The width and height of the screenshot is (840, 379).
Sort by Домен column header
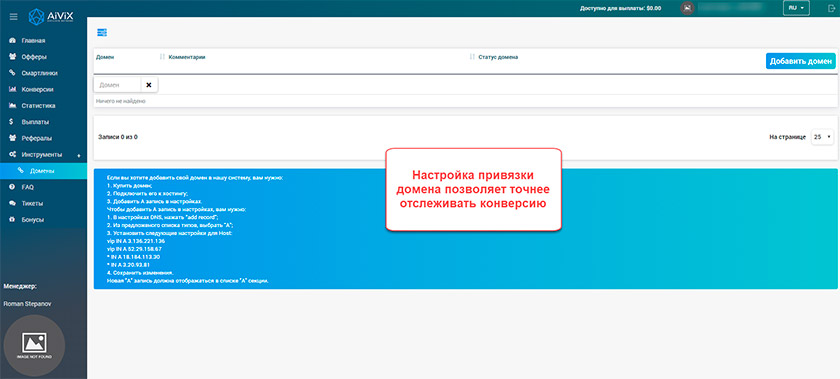105,57
